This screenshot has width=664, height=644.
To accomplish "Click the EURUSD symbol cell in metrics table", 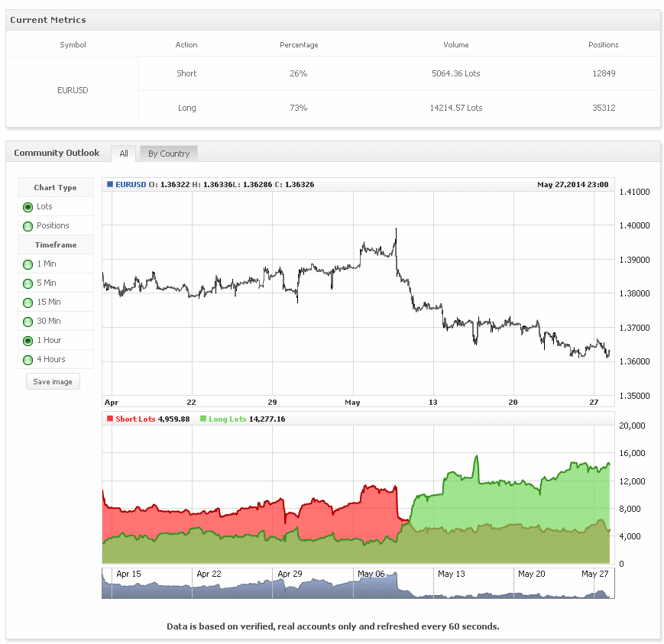I will pos(73,90).
